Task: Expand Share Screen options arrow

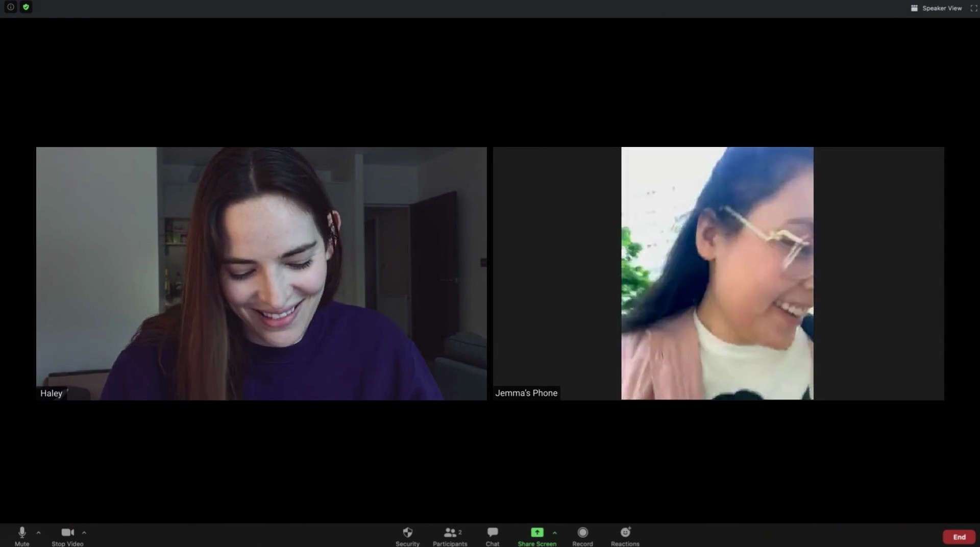Action: [555, 533]
